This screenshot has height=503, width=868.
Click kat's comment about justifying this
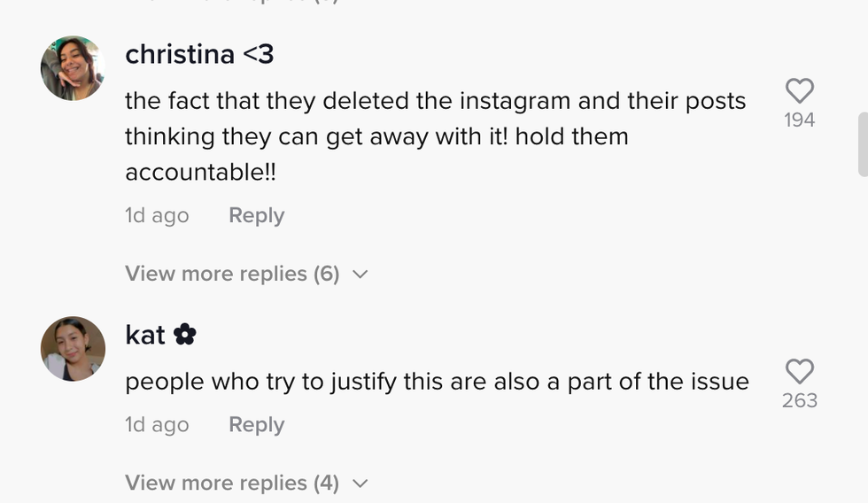tap(437, 382)
